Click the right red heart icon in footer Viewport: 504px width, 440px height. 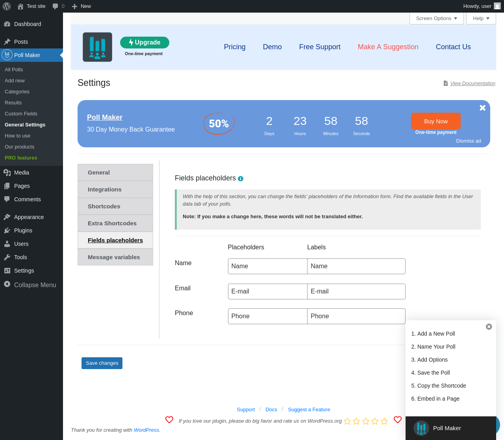(x=398, y=420)
